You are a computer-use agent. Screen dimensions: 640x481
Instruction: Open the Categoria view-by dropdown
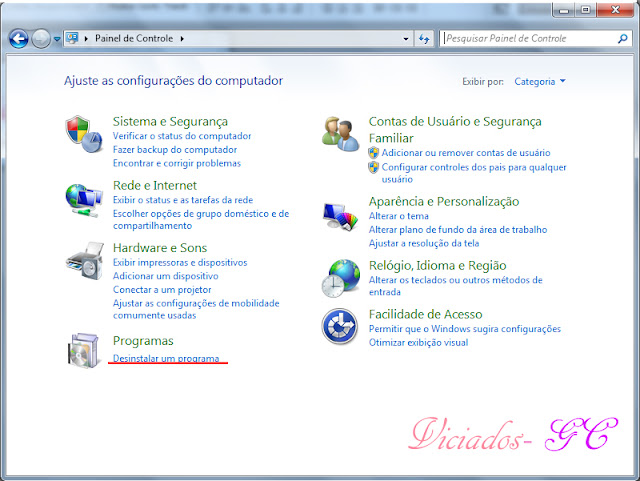540,82
